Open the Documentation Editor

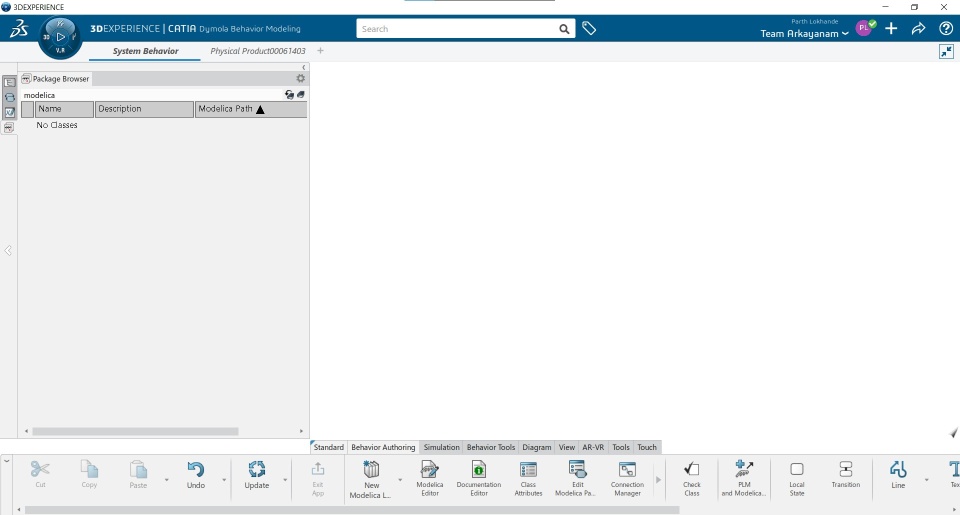tap(479, 478)
